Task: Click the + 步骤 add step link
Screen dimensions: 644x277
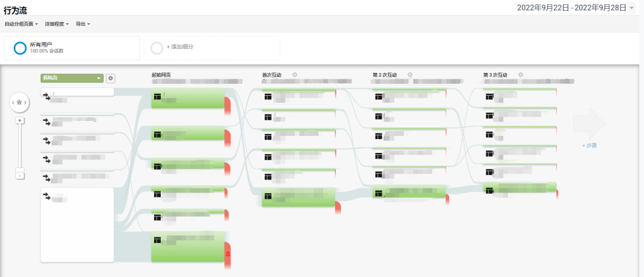Action: point(589,145)
